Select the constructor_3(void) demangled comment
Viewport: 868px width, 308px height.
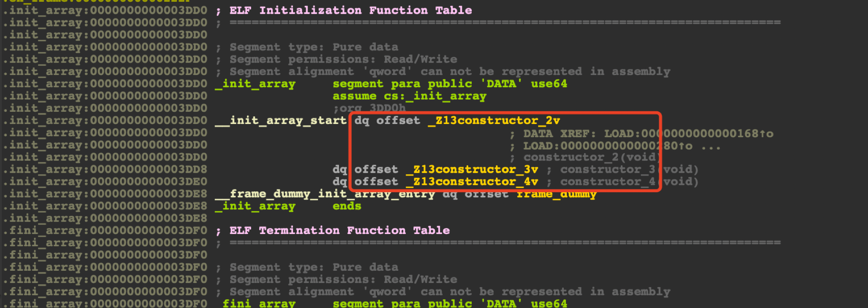[629, 169]
